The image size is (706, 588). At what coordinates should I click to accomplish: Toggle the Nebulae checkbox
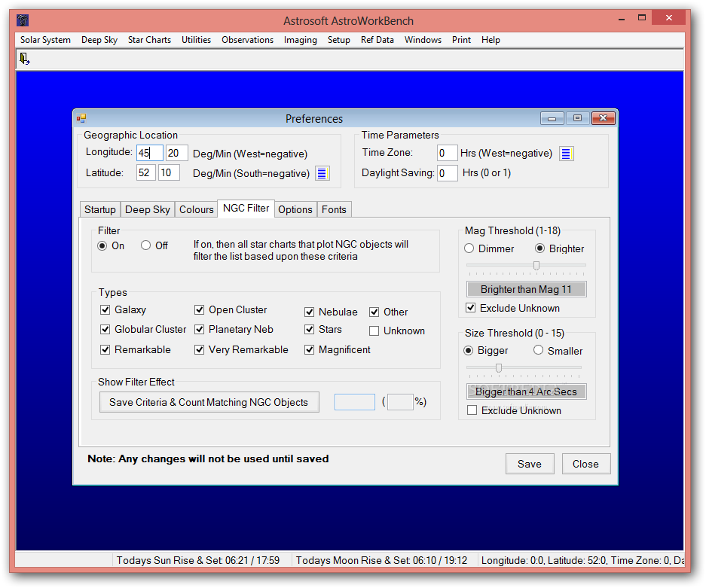[x=309, y=312]
